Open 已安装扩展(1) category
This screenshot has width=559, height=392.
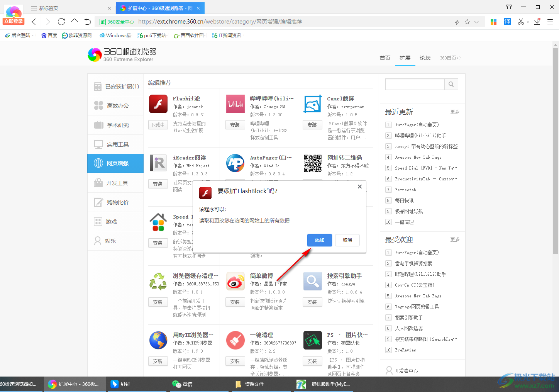[x=115, y=87]
